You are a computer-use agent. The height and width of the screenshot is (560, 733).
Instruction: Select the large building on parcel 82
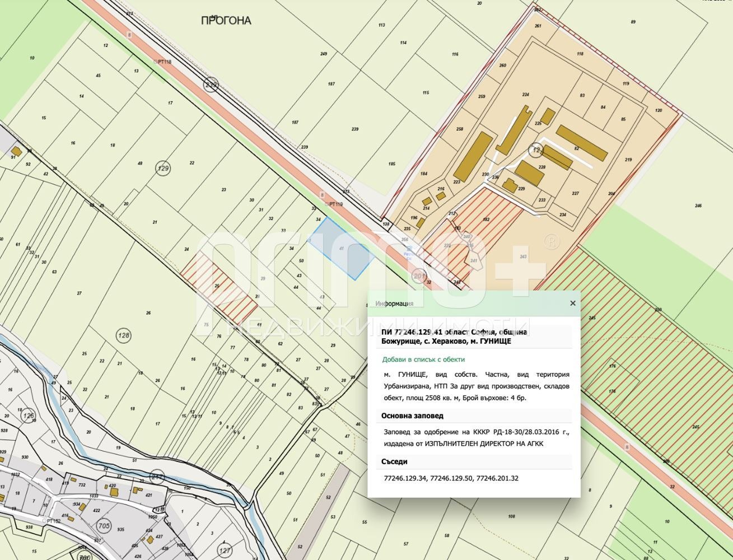click(x=582, y=142)
